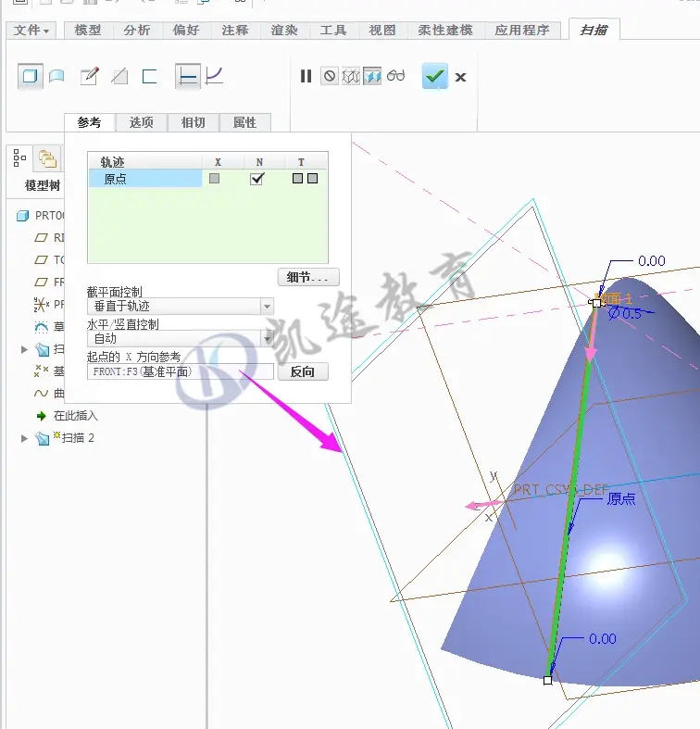
Task: Select the sweep as surface icon
Action: [56, 76]
